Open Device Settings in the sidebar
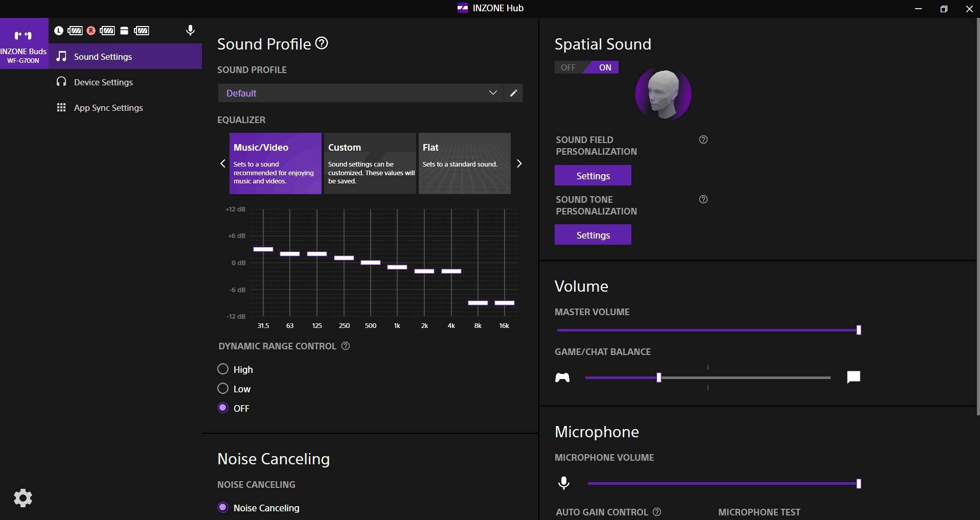This screenshot has height=520, width=980. [x=103, y=82]
